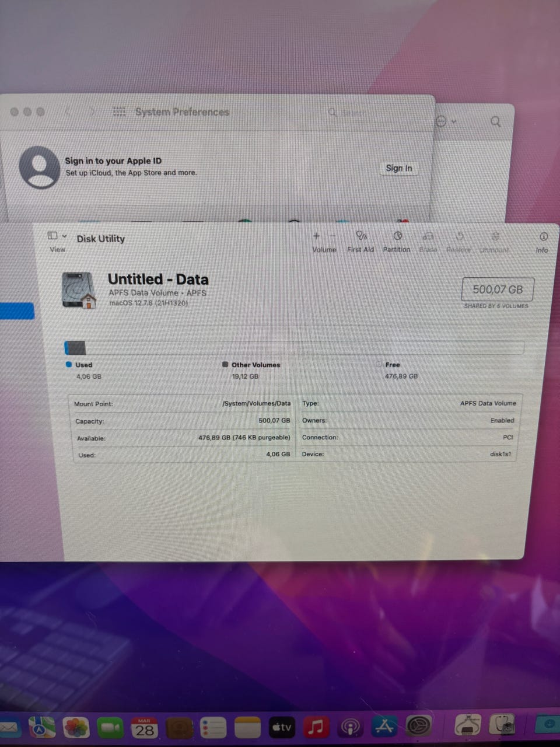Remove a volume with the minus icon
Image resolution: width=560 pixels, height=747 pixels.
[x=332, y=236]
